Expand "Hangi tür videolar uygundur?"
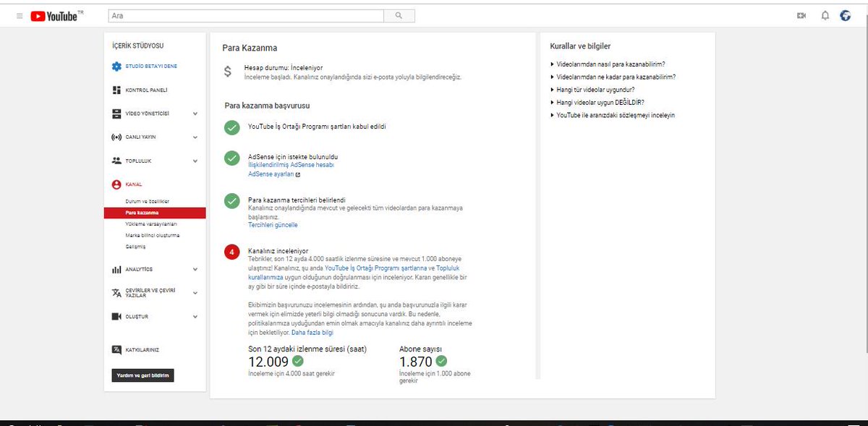This screenshot has height=426, width=868. [x=592, y=90]
